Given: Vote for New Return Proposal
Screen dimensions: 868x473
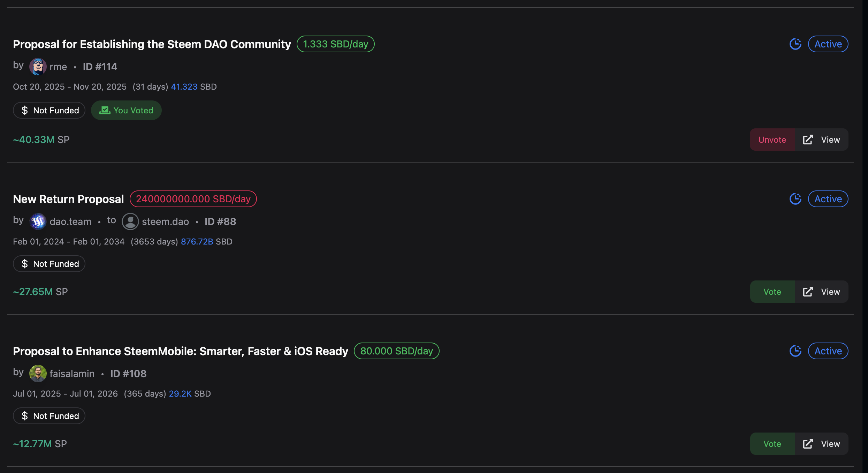Looking at the screenshot, I should [772, 292].
